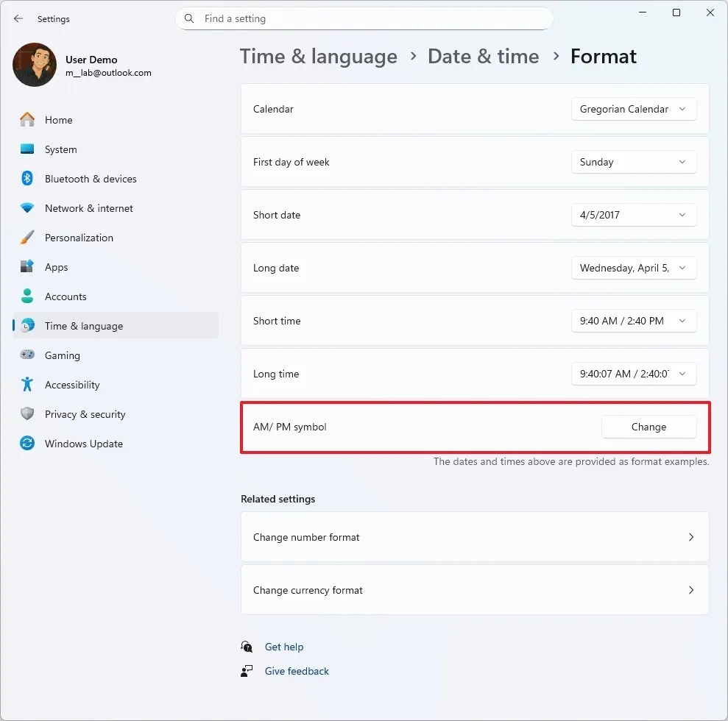This screenshot has height=721, width=728.
Task: Expand the Short date format dropdown
Action: (x=633, y=215)
